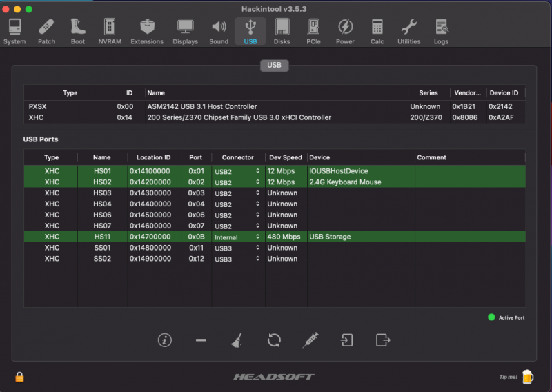552x392 pixels.
Task: Open the Extensions toolbar tab
Action: click(x=147, y=32)
